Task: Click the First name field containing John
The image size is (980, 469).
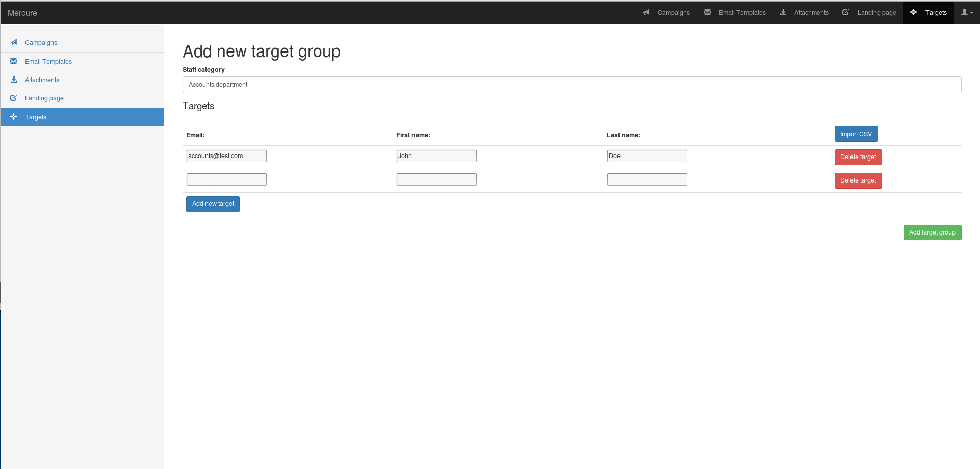Action: (436, 156)
